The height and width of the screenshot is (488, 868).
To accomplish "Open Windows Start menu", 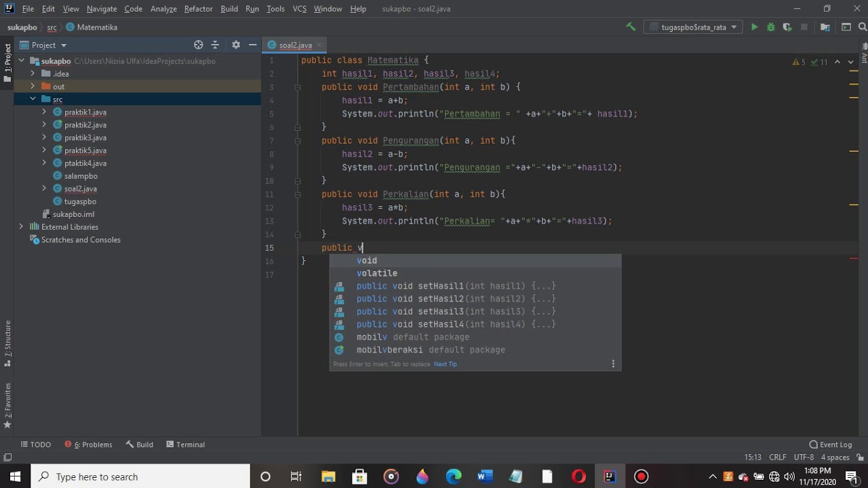I will pyautogui.click(x=15, y=476).
